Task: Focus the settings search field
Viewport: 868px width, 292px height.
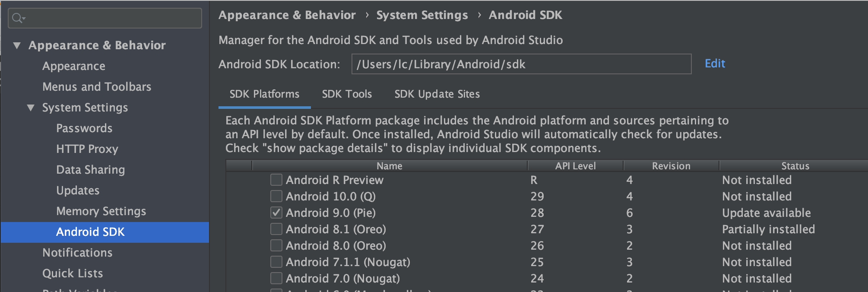Action: point(105,18)
